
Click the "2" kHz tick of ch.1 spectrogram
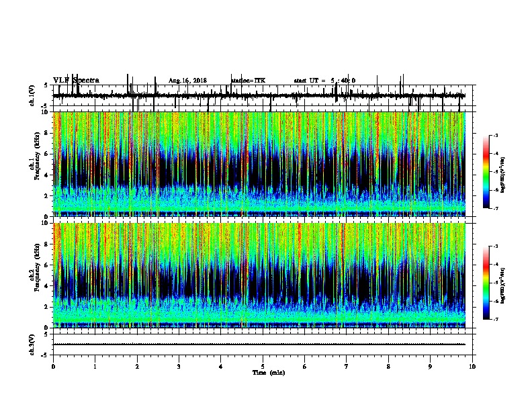(x=47, y=196)
